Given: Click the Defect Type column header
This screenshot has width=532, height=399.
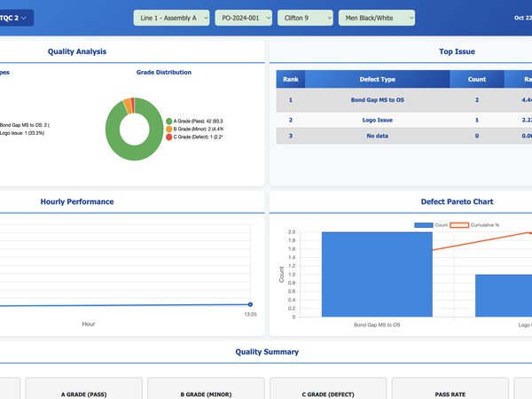Looking at the screenshot, I should (378, 80).
